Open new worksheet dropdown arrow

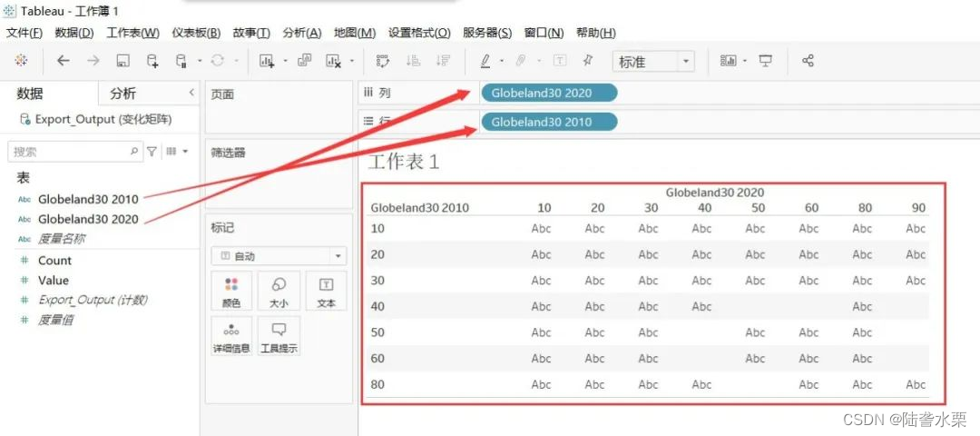[x=285, y=61]
